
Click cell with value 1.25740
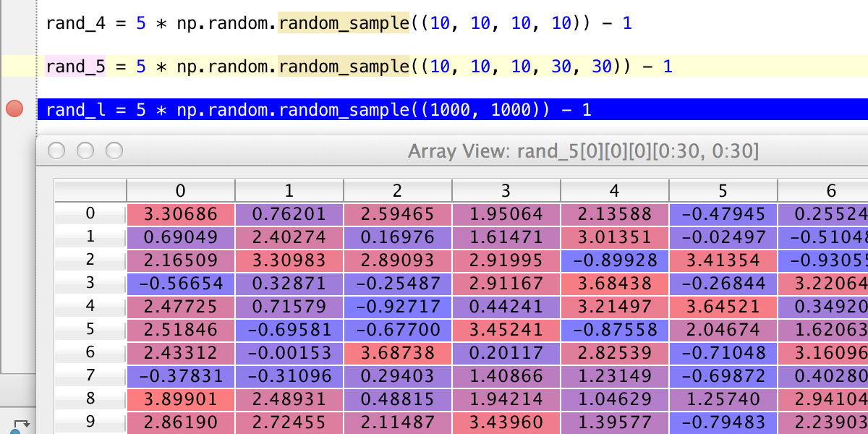(723, 399)
